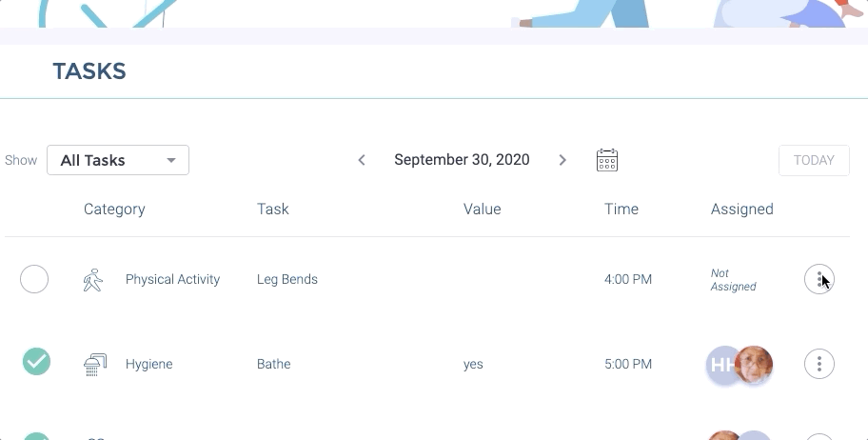Click the September 30, 2020 date label
Screen dimensions: 868x440
click(x=462, y=160)
